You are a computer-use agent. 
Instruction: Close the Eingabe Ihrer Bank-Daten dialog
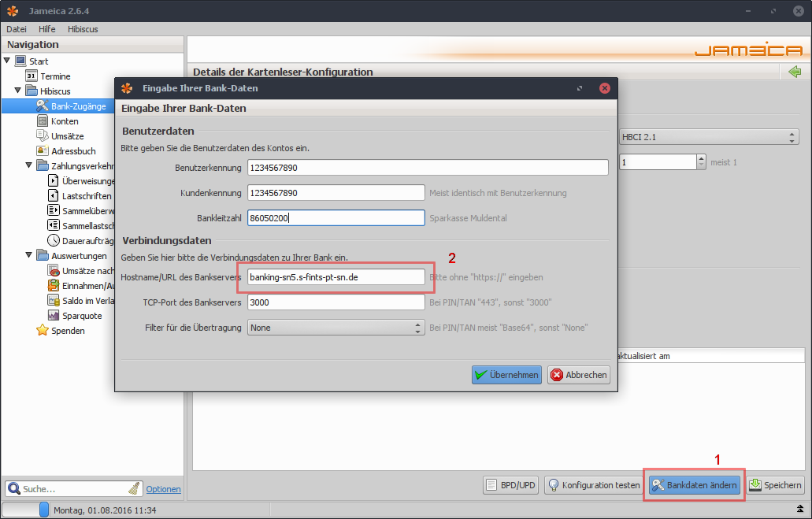click(604, 88)
